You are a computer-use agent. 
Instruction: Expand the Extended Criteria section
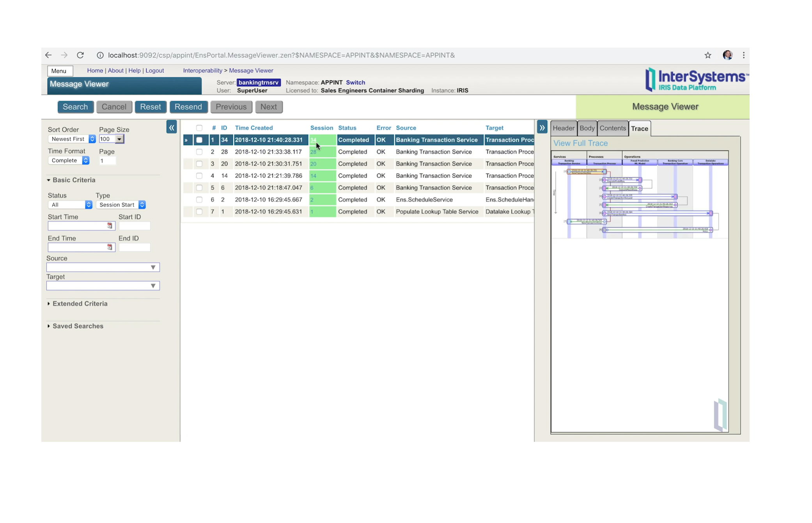(x=80, y=303)
